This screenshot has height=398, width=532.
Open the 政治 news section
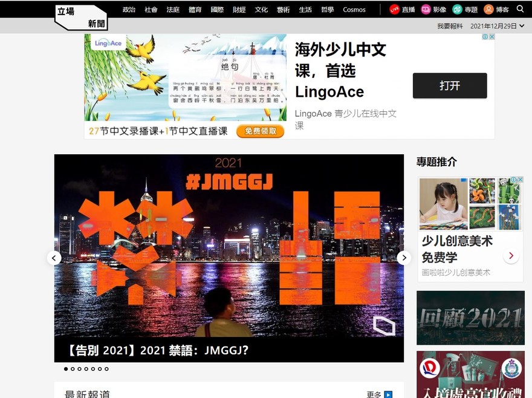pyautogui.click(x=129, y=10)
